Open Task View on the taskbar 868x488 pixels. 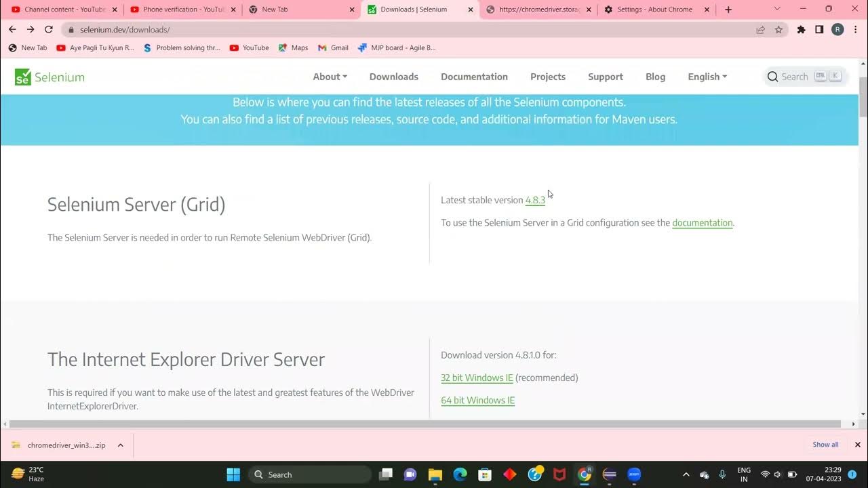pos(386,474)
